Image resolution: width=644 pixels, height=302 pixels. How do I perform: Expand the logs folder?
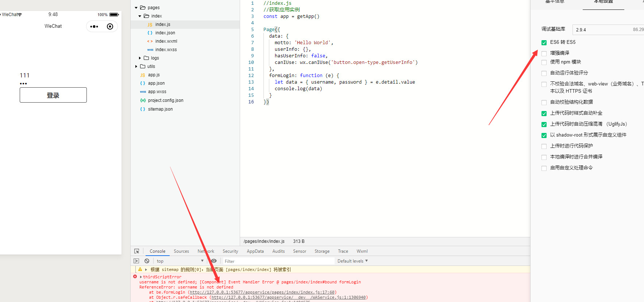coord(140,58)
